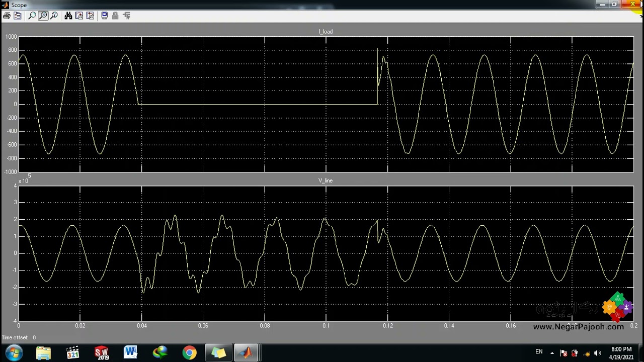Open Google Chrome from the taskbar

[189, 353]
